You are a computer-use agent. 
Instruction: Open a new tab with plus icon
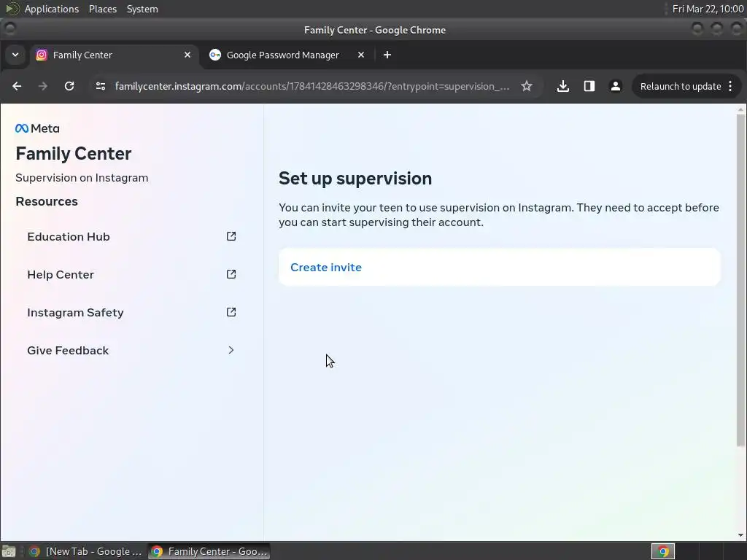(x=387, y=55)
